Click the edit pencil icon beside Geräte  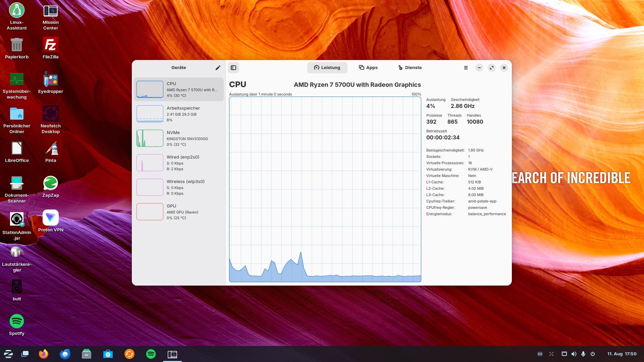218,68
